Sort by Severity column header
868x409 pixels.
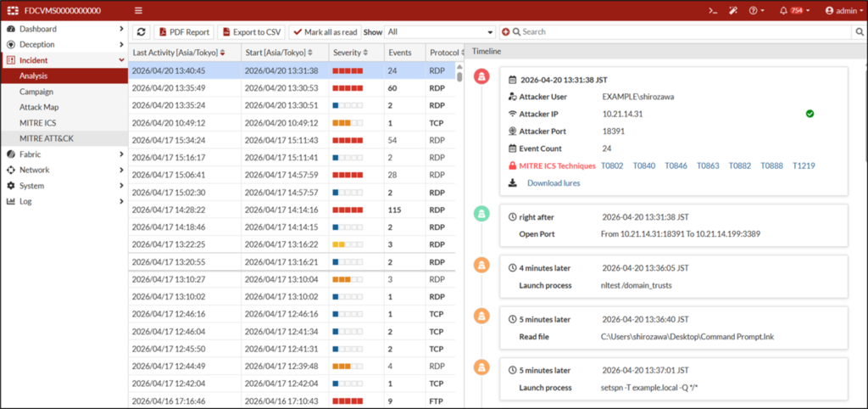coord(350,53)
